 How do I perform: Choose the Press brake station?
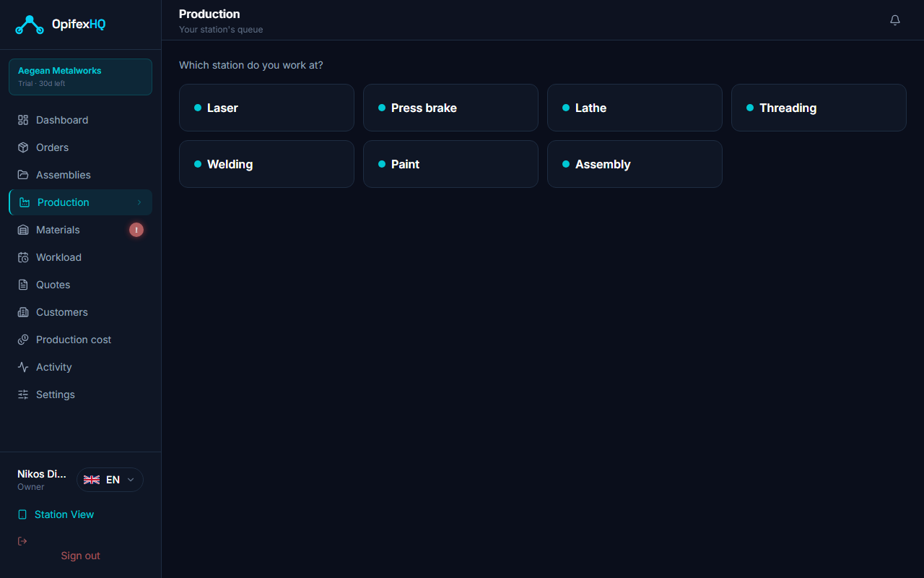point(450,108)
